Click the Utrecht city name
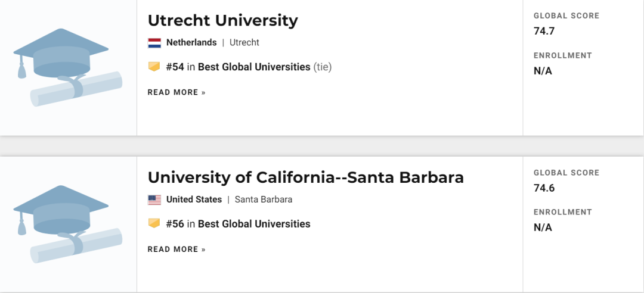This screenshot has width=644, height=293. [244, 43]
